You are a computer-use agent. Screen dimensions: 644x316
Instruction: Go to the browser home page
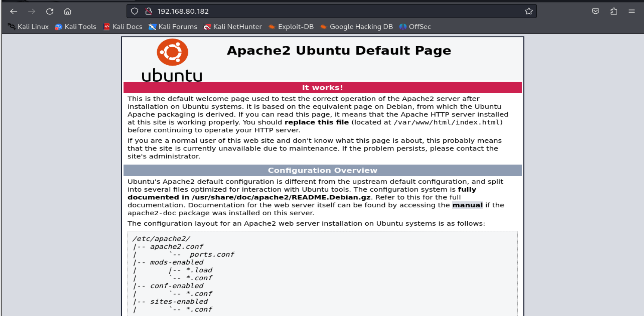click(68, 11)
